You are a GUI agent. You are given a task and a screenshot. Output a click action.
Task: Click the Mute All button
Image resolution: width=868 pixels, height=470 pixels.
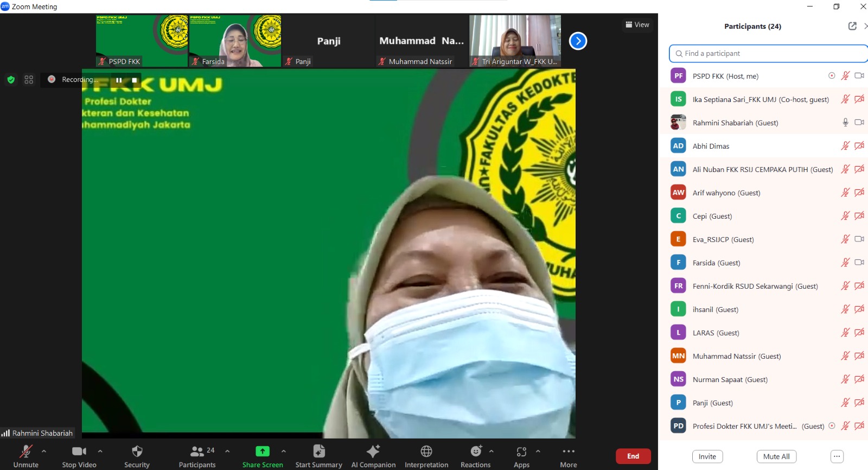776,456
